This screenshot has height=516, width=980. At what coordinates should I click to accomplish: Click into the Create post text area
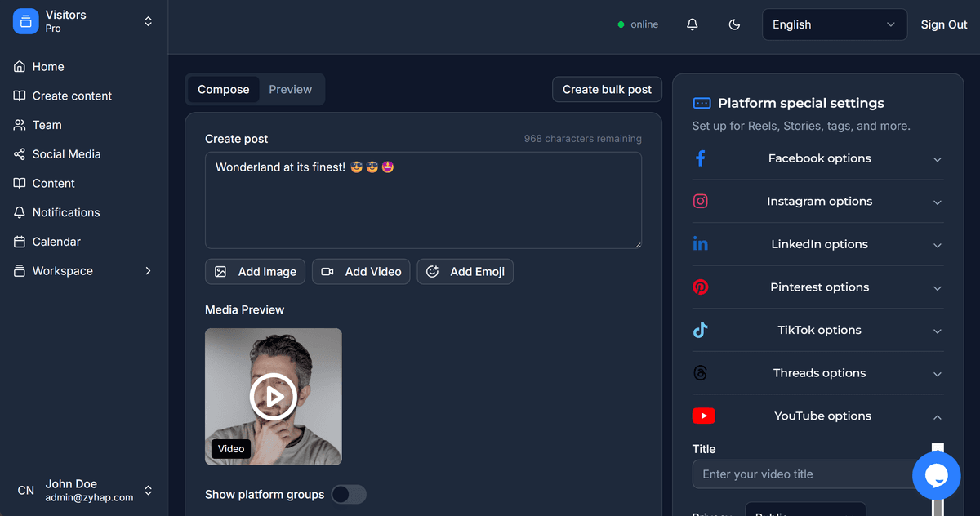tap(423, 200)
